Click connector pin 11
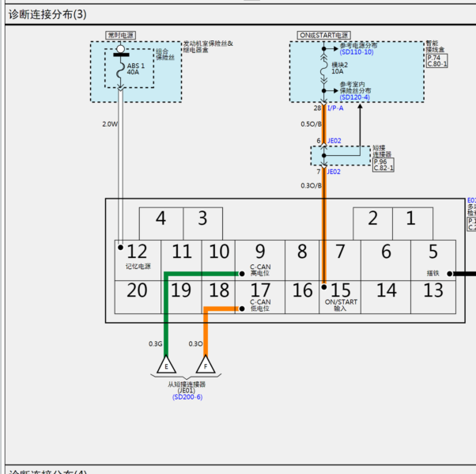This screenshot has width=476, height=474. (182, 260)
